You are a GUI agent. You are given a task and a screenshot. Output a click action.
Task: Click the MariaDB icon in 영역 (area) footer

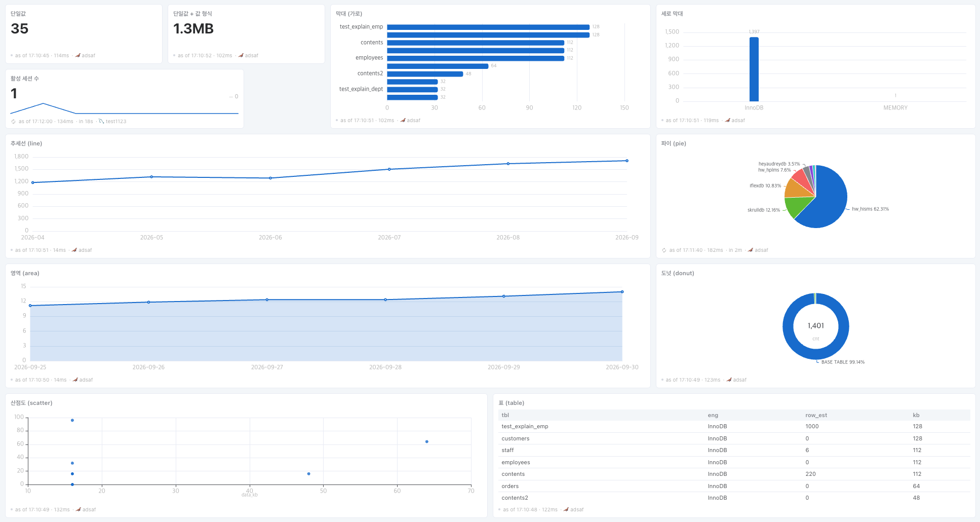75,380
